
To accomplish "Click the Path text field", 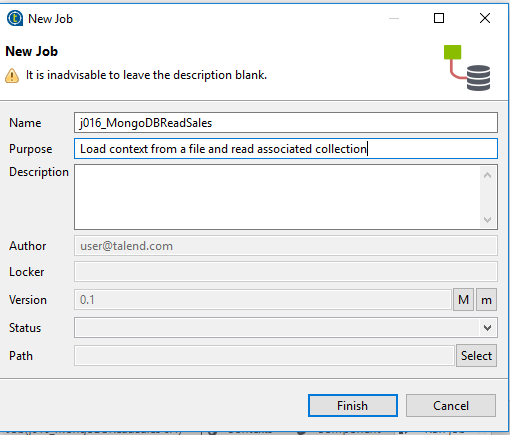I will [264, 356].
